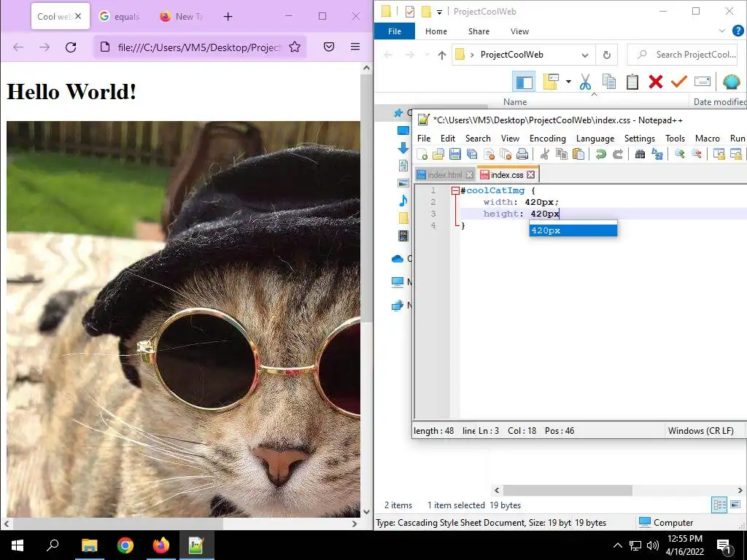The height and width of the screenshot is (560, 747).
Task: Click the green Undo arrow in Notepad++
Action: 601,154
